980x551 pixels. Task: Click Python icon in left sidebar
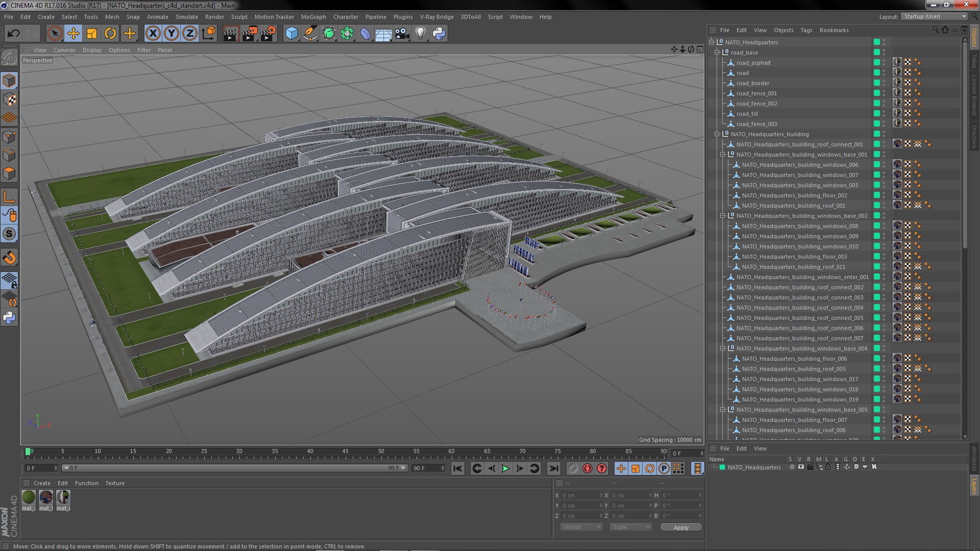point(9,317)
